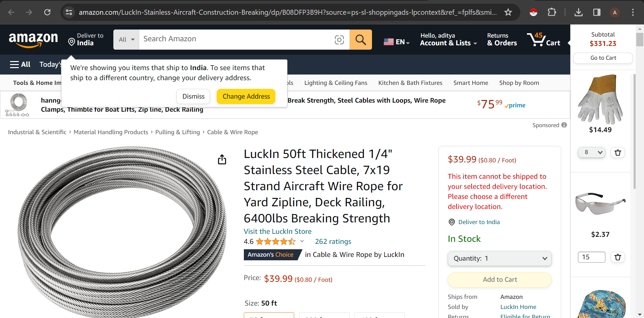Click the orange search magnifier icon
The width and height of the screenshot is (644, 318).
click(361, 39)
